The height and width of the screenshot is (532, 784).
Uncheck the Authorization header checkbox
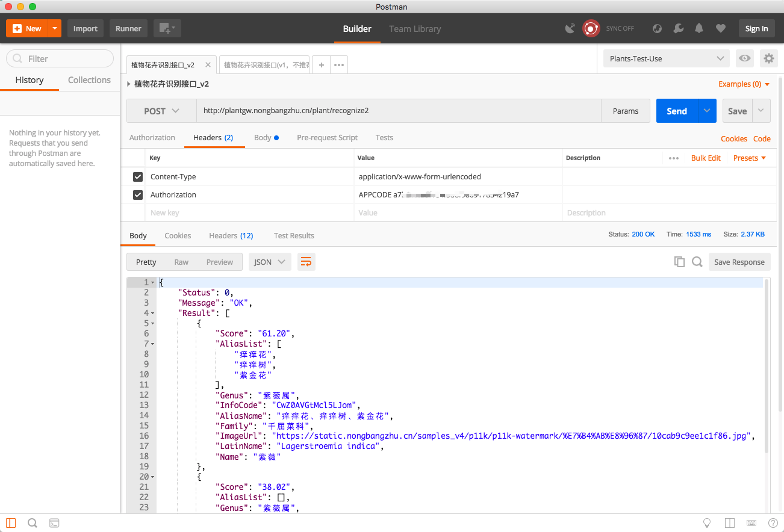click(138, 195)
